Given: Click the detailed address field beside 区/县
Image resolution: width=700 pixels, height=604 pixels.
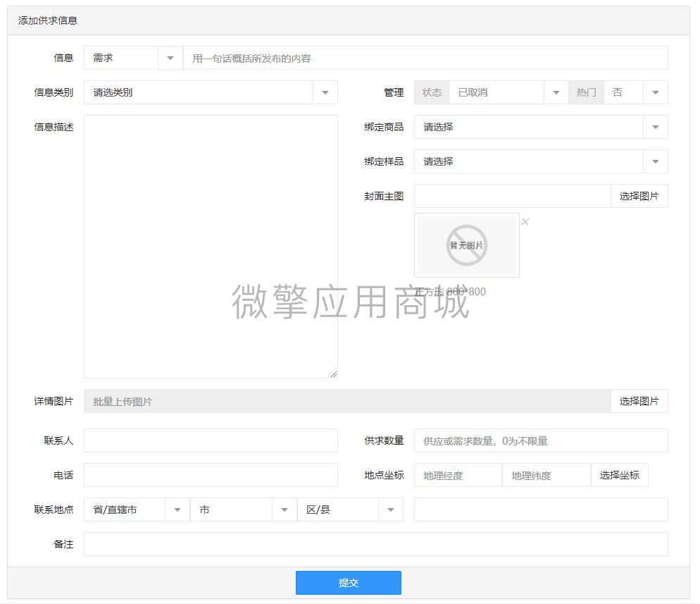Looking at the screenshot, I should [541, 510].
